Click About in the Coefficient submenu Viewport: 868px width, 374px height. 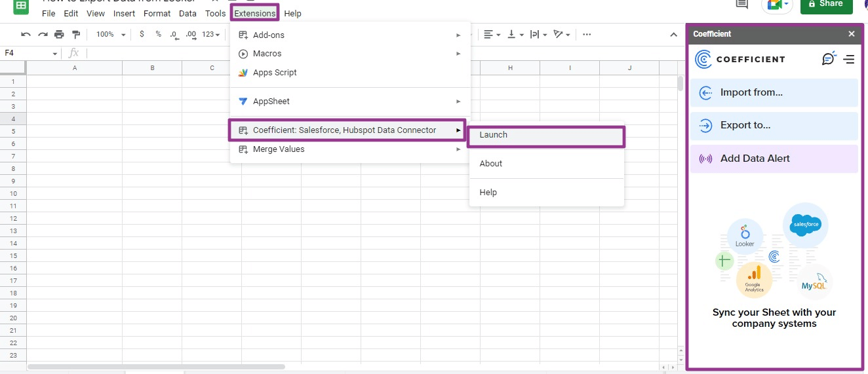tap(546, 164)
